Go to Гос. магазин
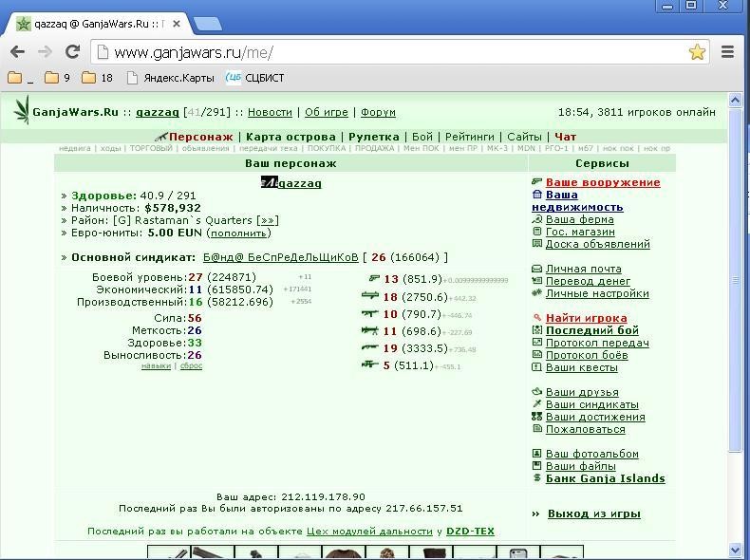 pyautogui.click(x=580, y=232)
